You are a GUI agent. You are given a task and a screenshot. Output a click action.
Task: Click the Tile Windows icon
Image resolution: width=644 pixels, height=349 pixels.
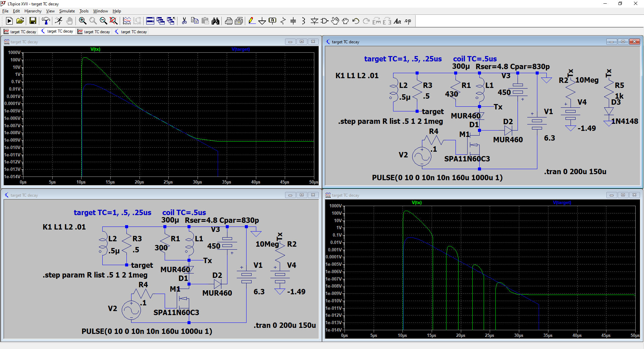tap(150, 21)
